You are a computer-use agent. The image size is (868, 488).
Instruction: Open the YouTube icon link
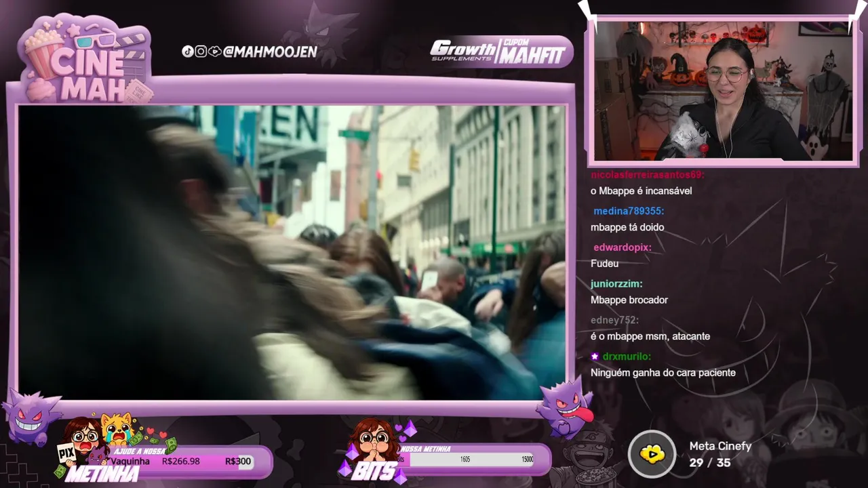214,52
